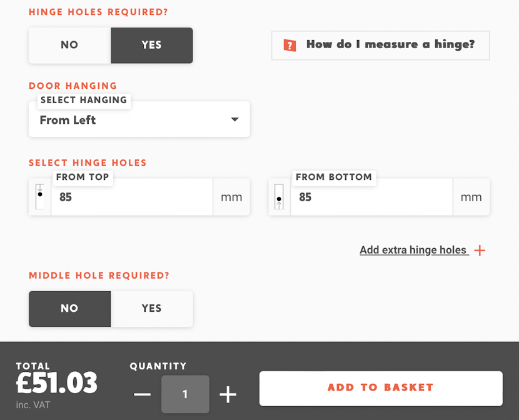Click the mm unit beside From Bottom
Viewport: 519px width, 420px height.
[x=471, y=197]
